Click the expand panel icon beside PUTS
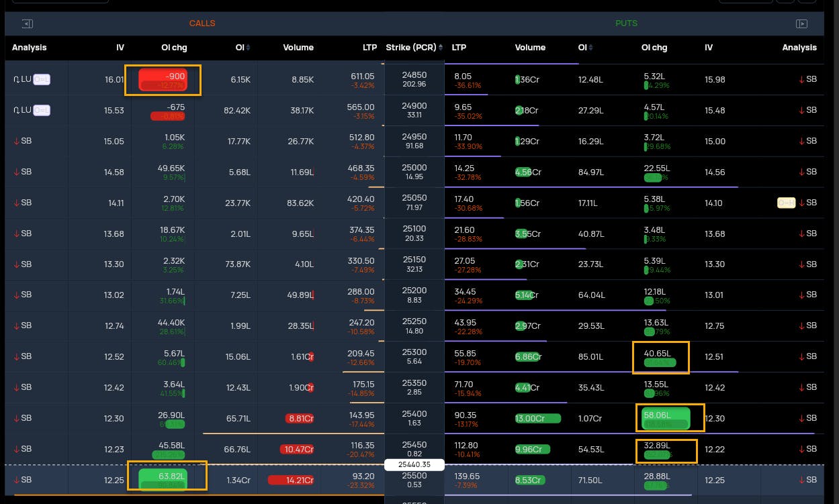 801,23
